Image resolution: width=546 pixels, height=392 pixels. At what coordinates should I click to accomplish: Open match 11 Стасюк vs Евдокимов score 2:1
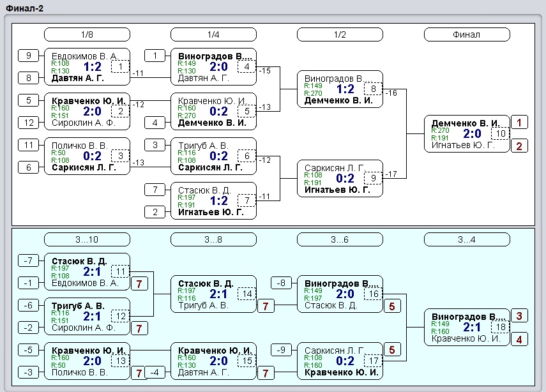[87, 272]
